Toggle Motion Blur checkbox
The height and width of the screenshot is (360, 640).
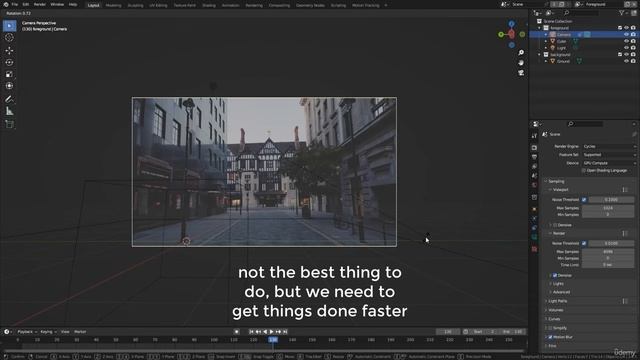point(550,337)
